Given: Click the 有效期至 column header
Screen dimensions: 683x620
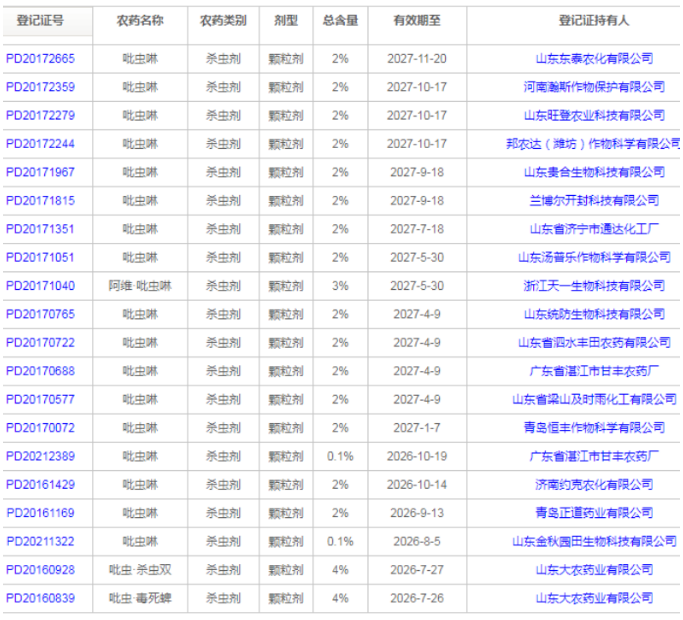Looking at the screenshot, I should pyautogui.click(x=417, y=20).
